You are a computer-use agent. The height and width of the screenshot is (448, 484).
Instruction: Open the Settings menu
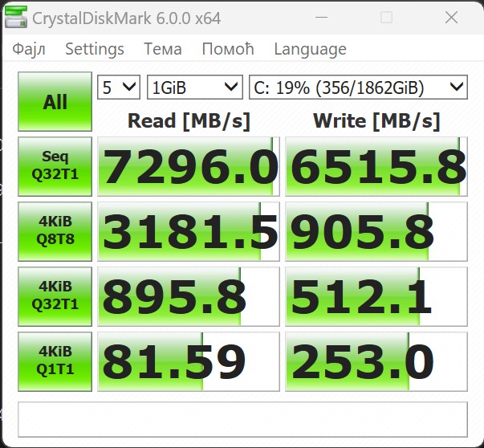click(x=95, y=50)
